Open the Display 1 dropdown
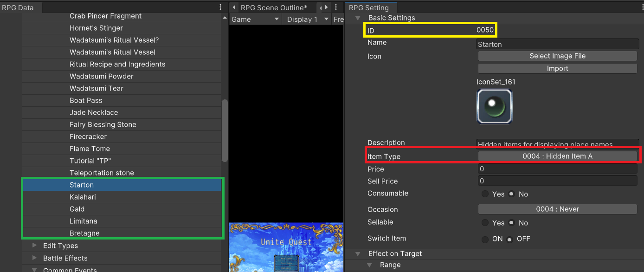644x272 pixels. pos(307,19)
